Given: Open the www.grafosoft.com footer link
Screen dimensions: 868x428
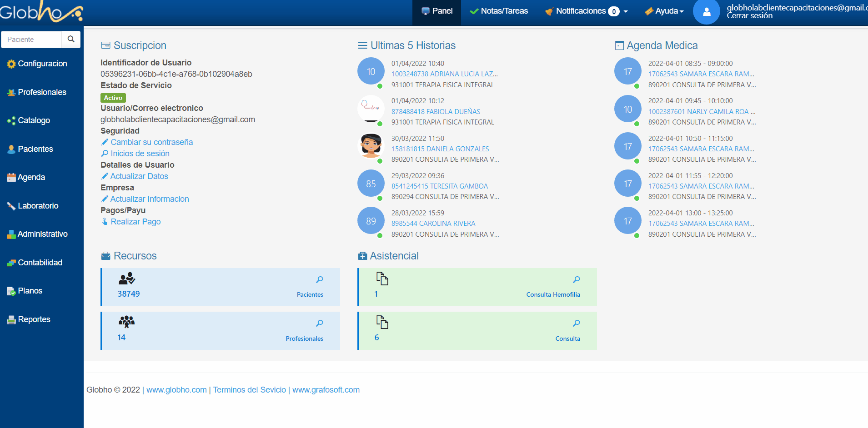Looking at the screenshot, I should [326, 390].
